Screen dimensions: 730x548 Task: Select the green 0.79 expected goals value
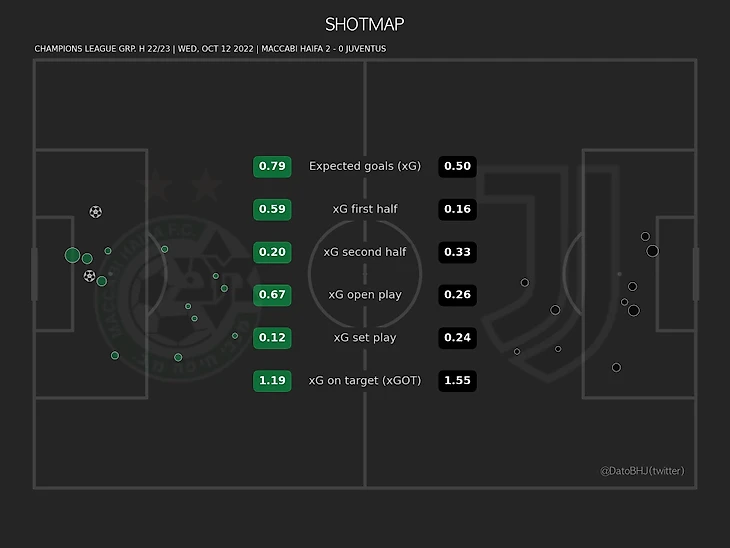click(272, 166)
